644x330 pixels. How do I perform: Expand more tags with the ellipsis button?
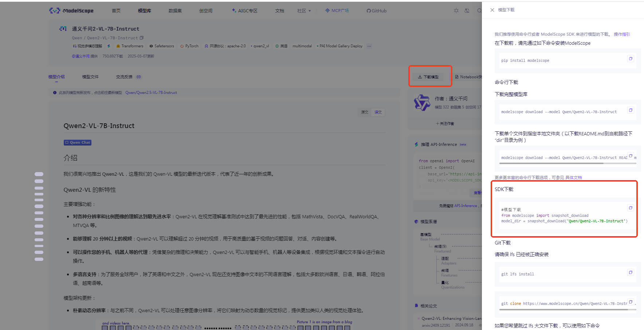click(x=369, y=46)
